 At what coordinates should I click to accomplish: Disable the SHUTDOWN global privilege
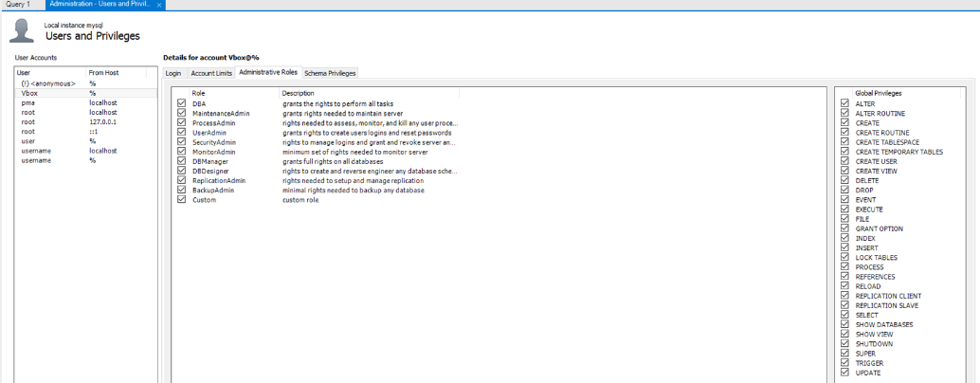[x=844, y=344]
